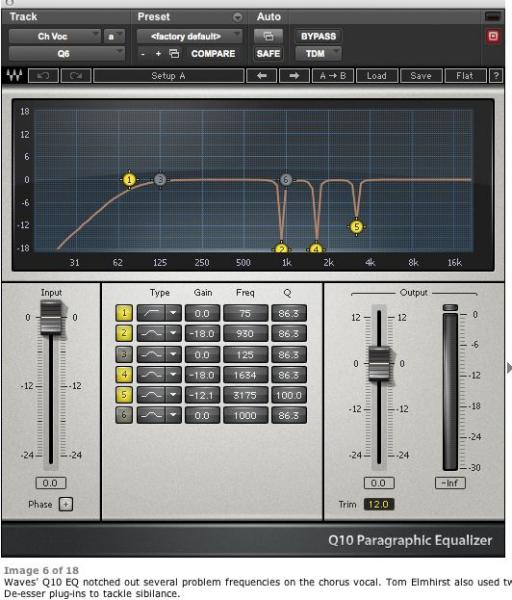Click the red target button at top right
The width and height of the screenshot is (512, 600).
point(493,36)
